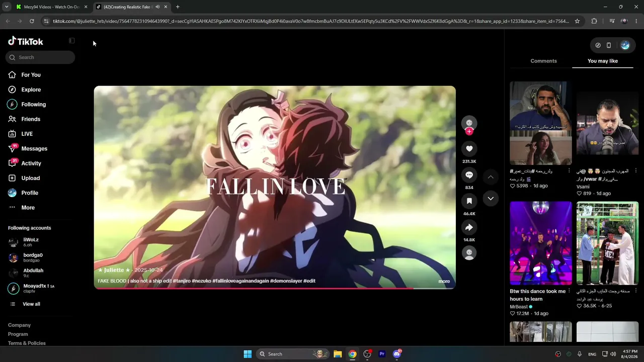644x362 pixels.
Task: Open comments via the speech bubble icon
Action: [469, 175]
